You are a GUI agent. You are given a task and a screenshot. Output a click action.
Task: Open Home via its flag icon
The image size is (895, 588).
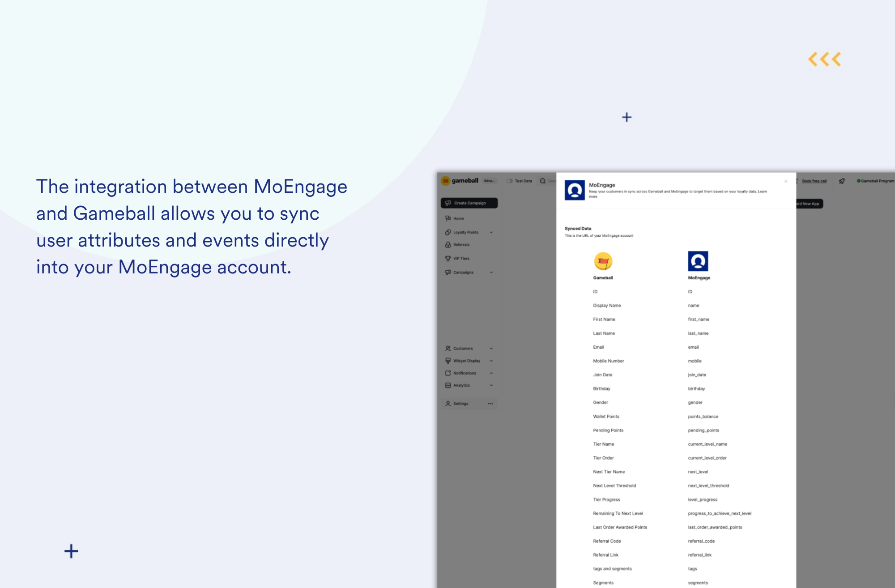[x=448, y=218]
